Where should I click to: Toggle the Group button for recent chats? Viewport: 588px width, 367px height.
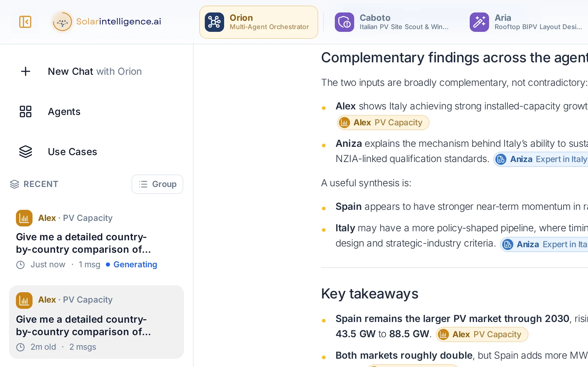coord(157,184)
